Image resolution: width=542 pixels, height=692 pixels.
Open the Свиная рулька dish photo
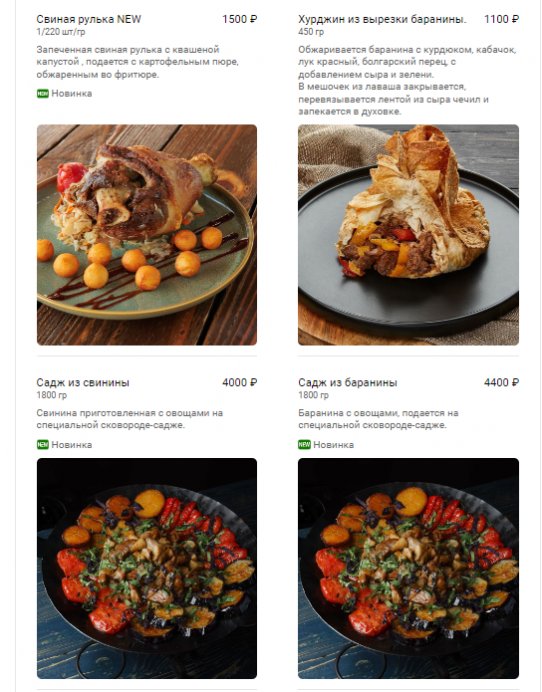[147, 235]
